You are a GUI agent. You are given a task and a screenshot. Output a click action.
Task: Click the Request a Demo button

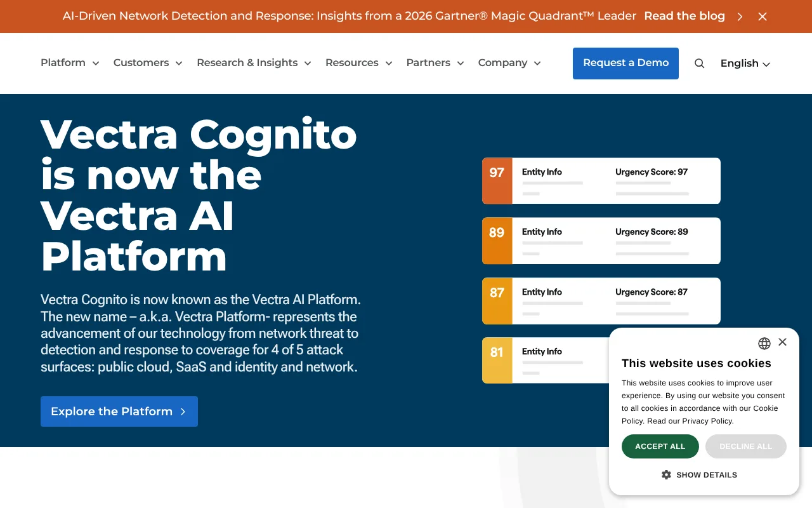point(625,63)
